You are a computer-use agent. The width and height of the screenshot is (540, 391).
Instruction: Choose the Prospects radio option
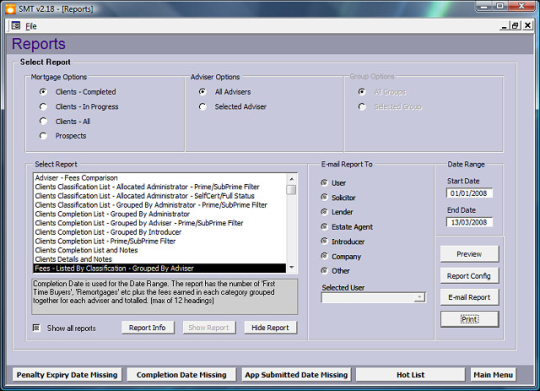coord(43,136)
